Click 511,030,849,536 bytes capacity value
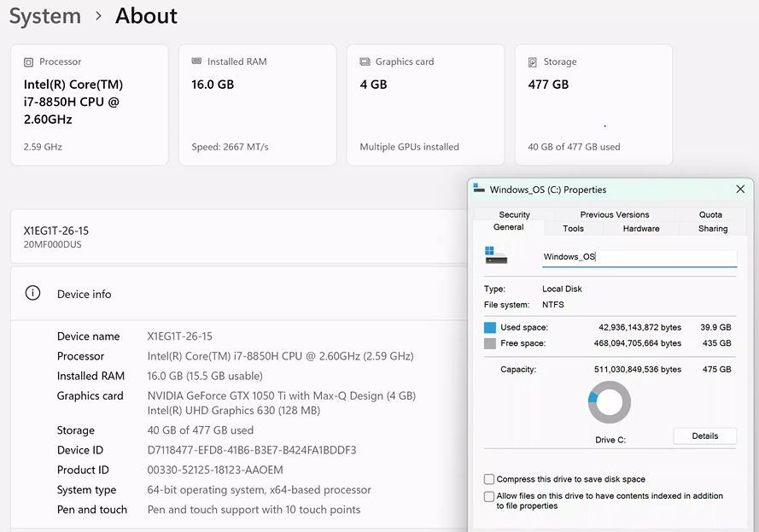Screen dimensions: 759x532 click(638, 370)
